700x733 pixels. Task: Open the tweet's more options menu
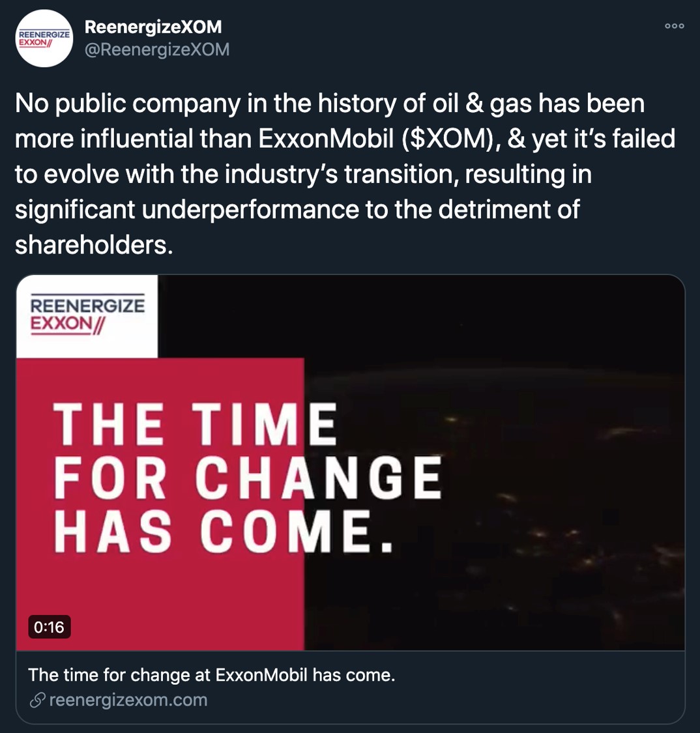click(x=674, y=27)
